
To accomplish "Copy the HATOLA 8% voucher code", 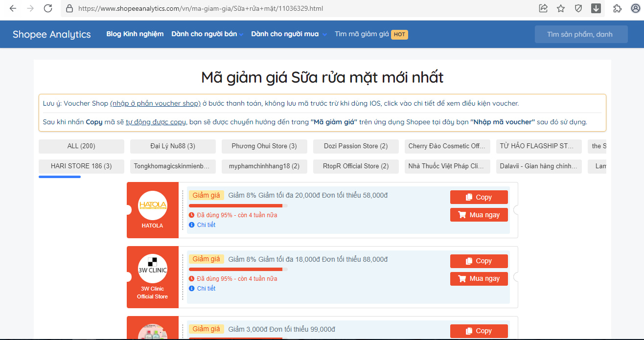I will click(479, 197).
